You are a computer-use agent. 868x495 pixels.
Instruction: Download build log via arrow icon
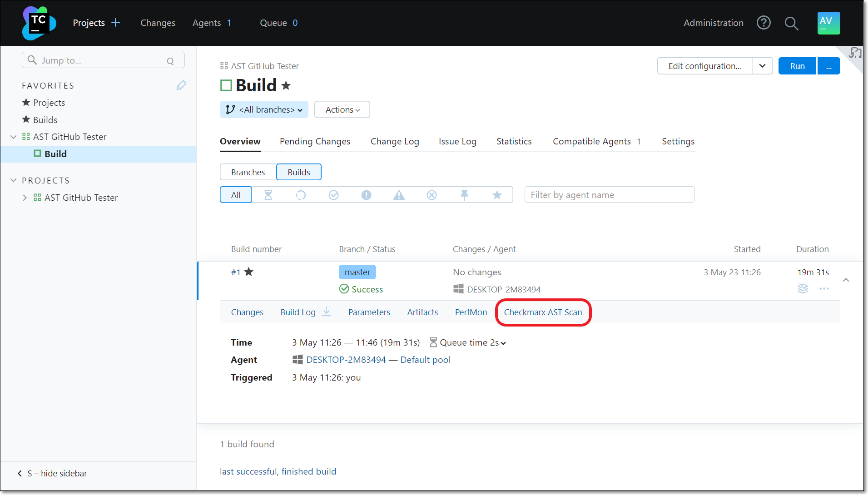pyautogui.click(x=327, y=312)
